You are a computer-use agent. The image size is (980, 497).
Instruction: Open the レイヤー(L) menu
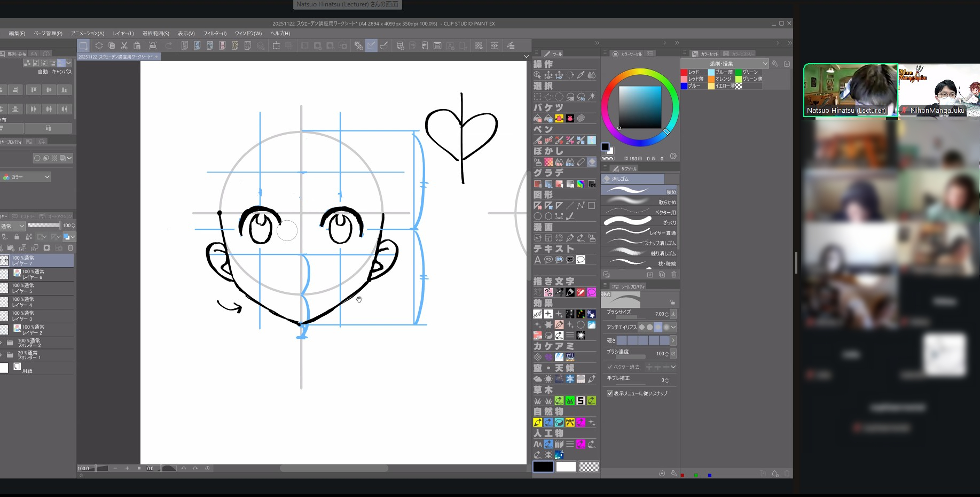(x=123, y=33)
